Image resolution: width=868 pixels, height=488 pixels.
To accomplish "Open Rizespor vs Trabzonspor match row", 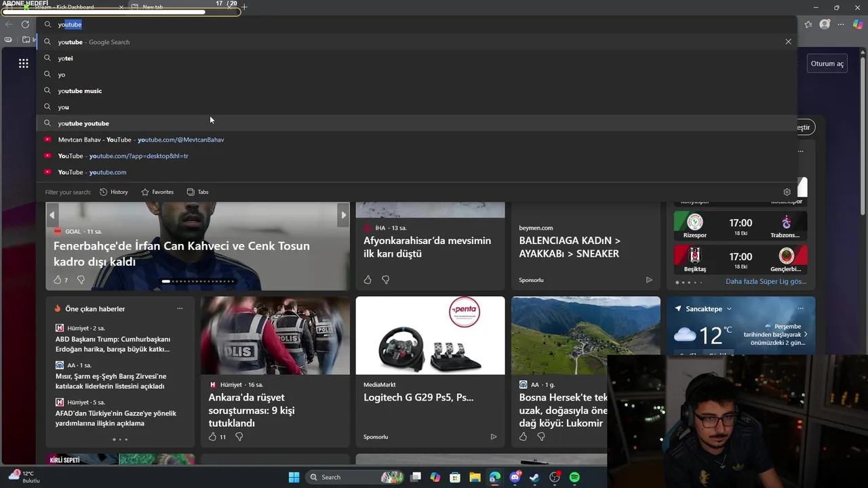I will tap(741, 226).
